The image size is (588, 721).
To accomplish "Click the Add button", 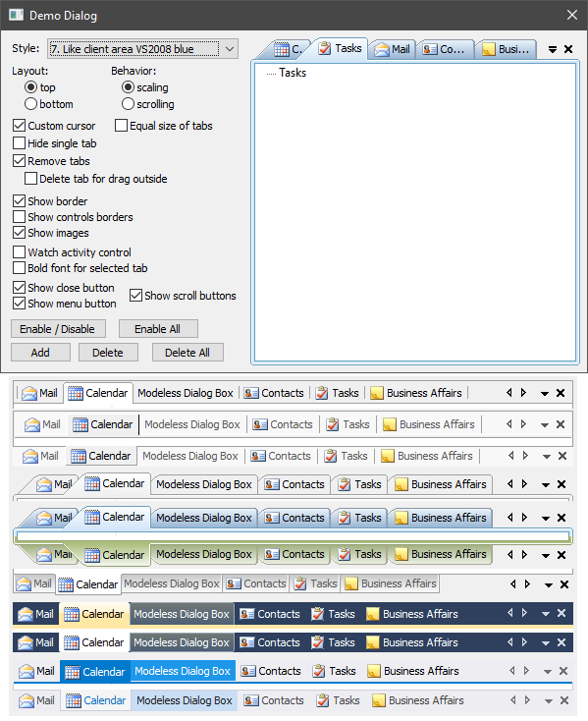I will [41, 353].
